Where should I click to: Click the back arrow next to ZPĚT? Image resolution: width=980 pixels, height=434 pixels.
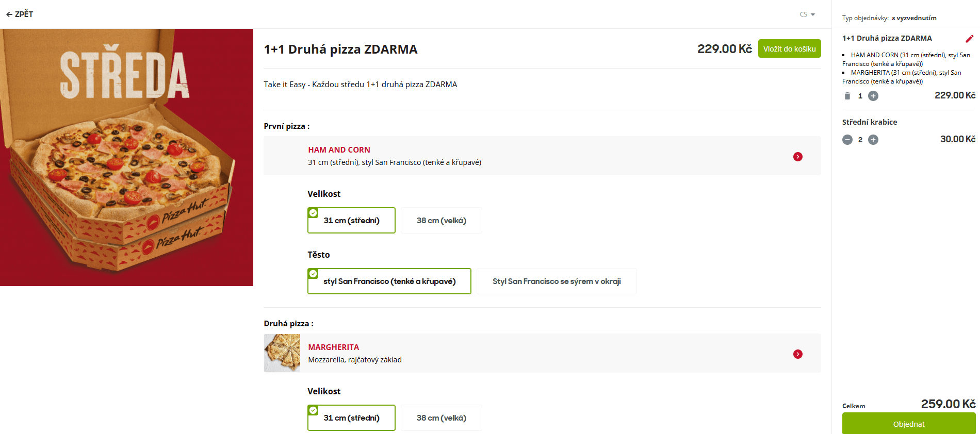coord(9,14)
